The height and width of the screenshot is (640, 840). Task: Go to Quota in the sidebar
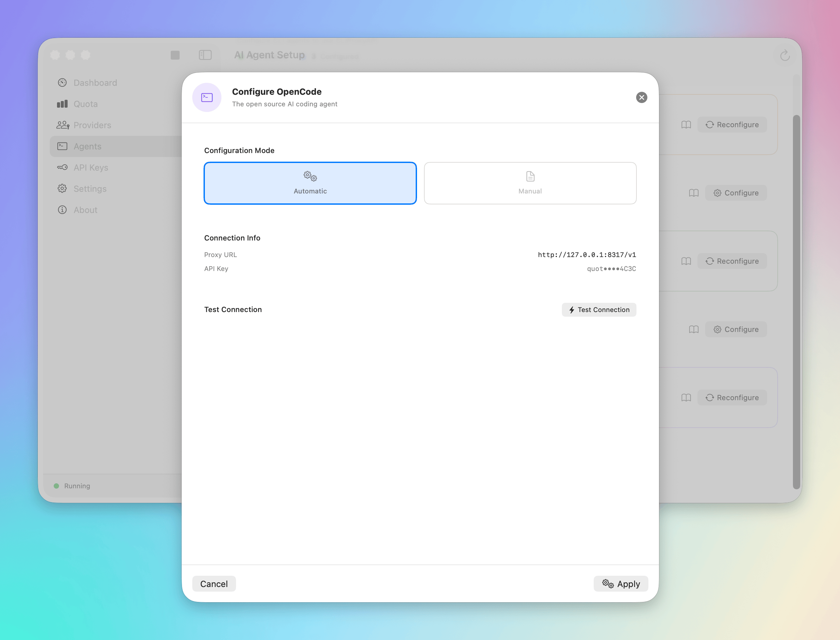click(x=86, y=104)
